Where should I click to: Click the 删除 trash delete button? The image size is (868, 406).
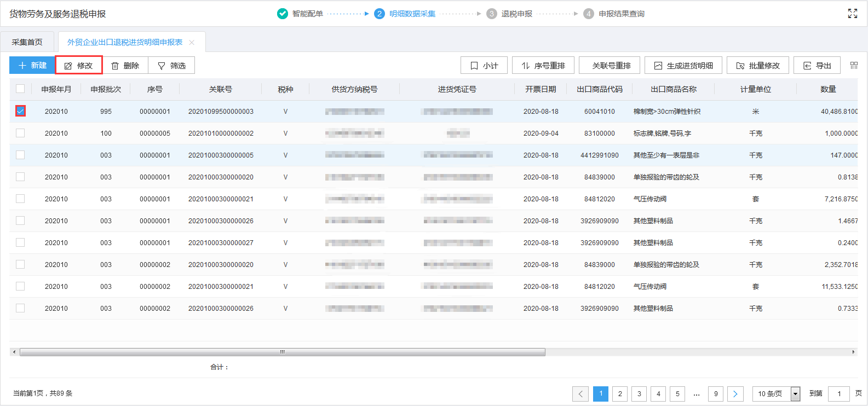(125, 65)
